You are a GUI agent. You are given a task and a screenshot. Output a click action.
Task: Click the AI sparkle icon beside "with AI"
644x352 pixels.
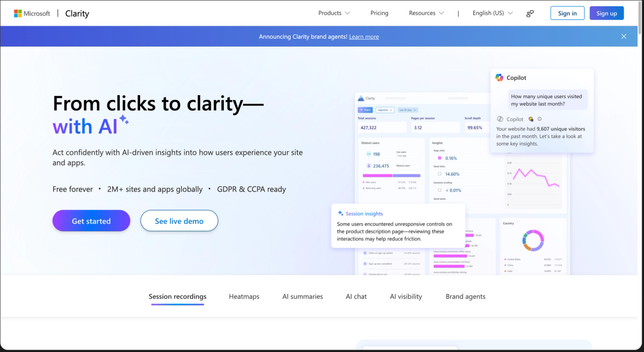click(124, 120)
